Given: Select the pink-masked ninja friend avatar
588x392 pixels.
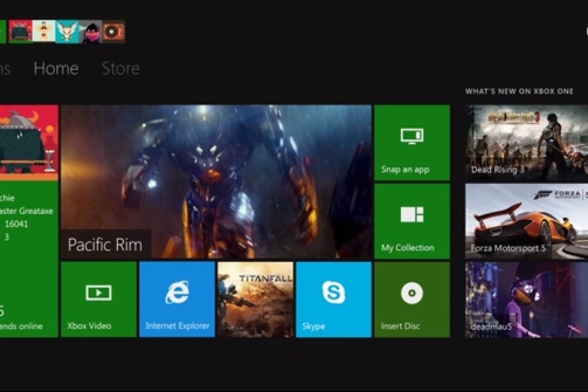Looking at the screenshot, I should point(90,31).
